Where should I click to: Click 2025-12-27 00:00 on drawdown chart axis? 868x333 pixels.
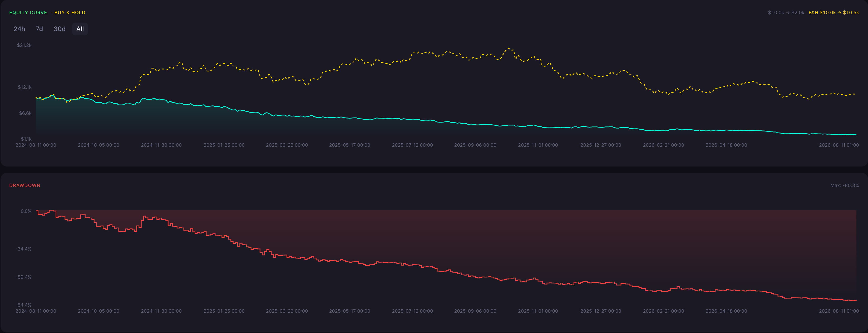(600, 311)
